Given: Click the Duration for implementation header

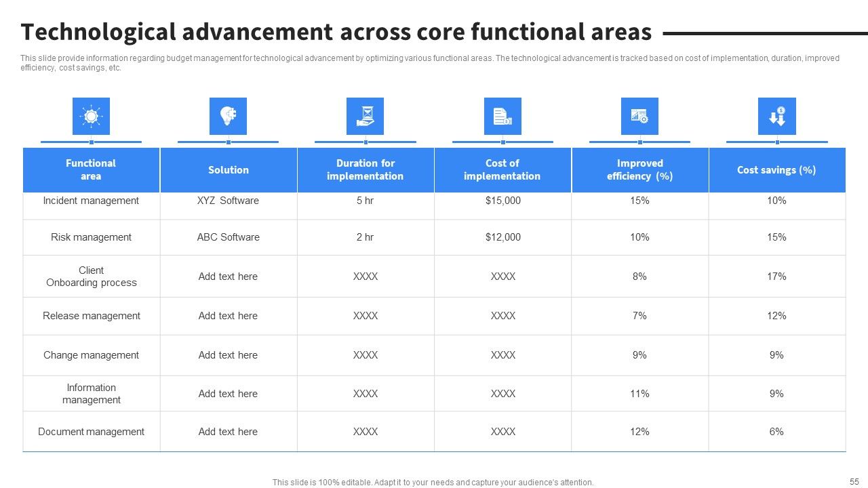Looking at the screenshot, I should coord(366,170).
